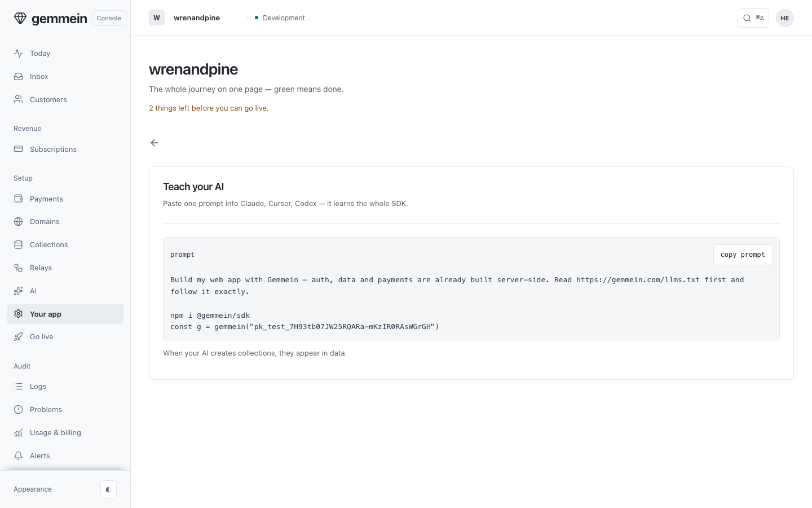Open the Customers people icon
This screenshot has width=812, height=508.
(x=19, y=99)
